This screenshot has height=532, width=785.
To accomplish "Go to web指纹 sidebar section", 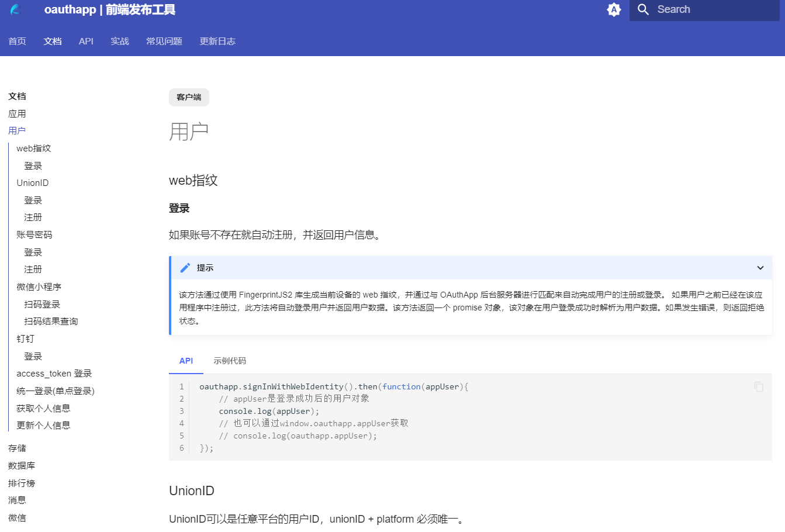I will 34,148.
